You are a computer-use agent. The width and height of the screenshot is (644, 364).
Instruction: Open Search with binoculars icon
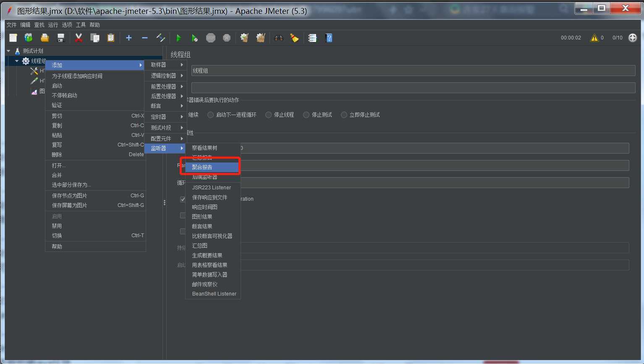pos(279,38)
